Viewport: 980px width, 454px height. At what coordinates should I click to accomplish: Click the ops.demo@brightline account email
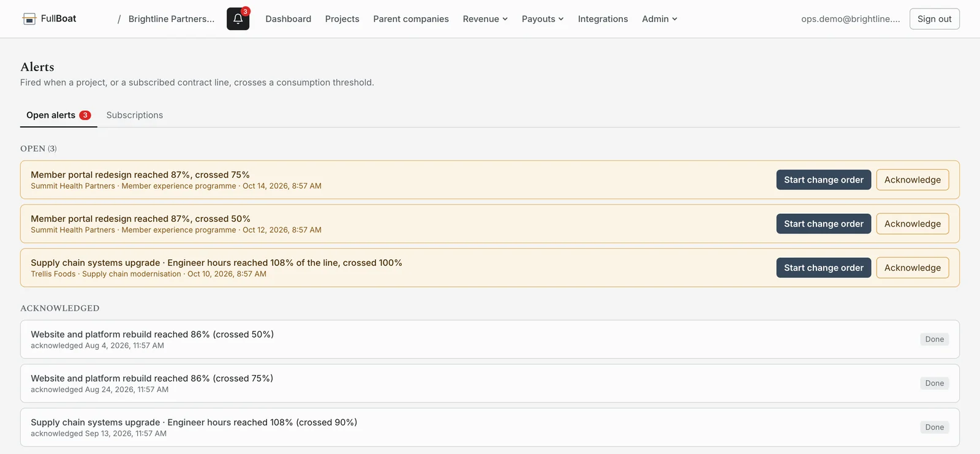tap(851, 19)
